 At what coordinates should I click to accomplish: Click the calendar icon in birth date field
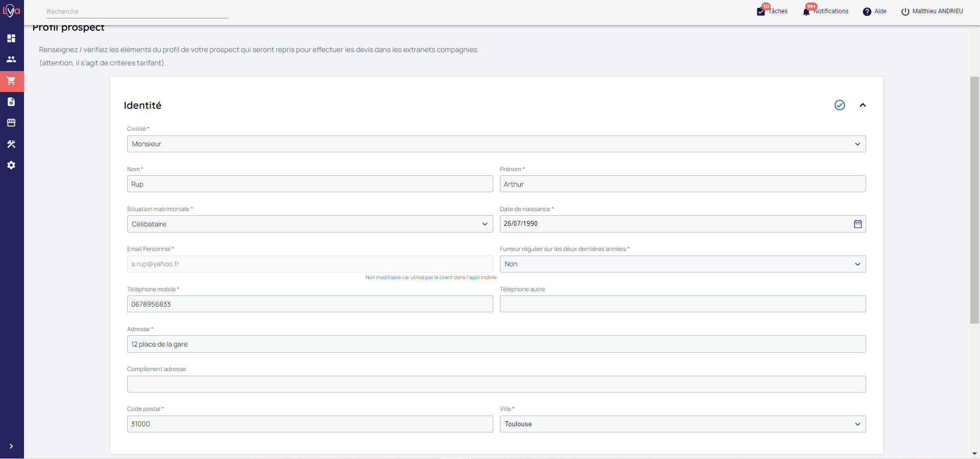coord(857,224)
